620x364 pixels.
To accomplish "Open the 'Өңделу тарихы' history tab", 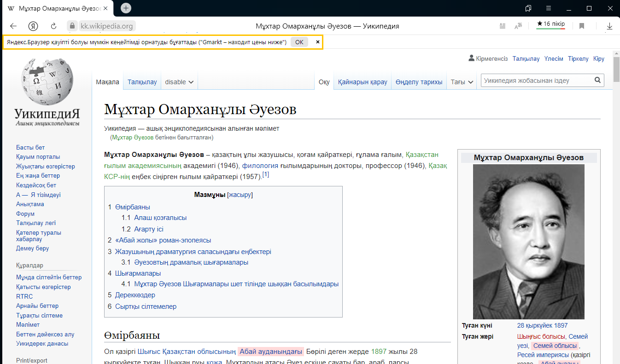I will click(x=419, y=82).
